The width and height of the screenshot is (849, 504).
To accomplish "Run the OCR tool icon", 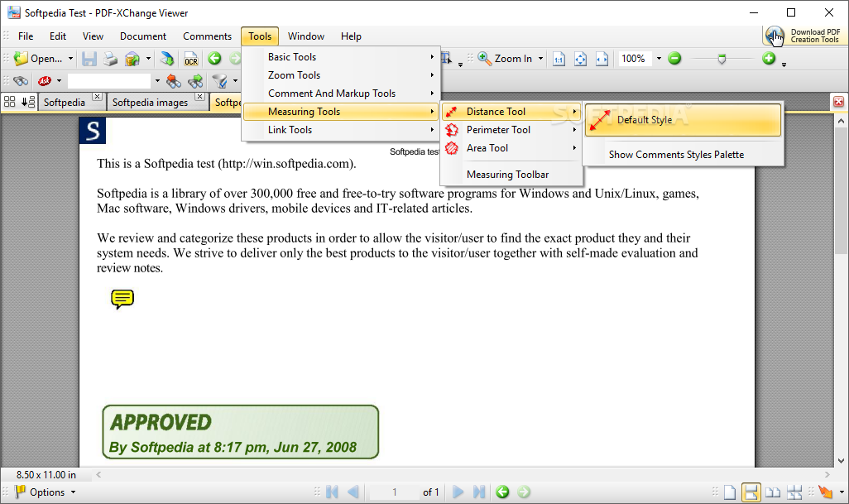I will click(190, 59).
